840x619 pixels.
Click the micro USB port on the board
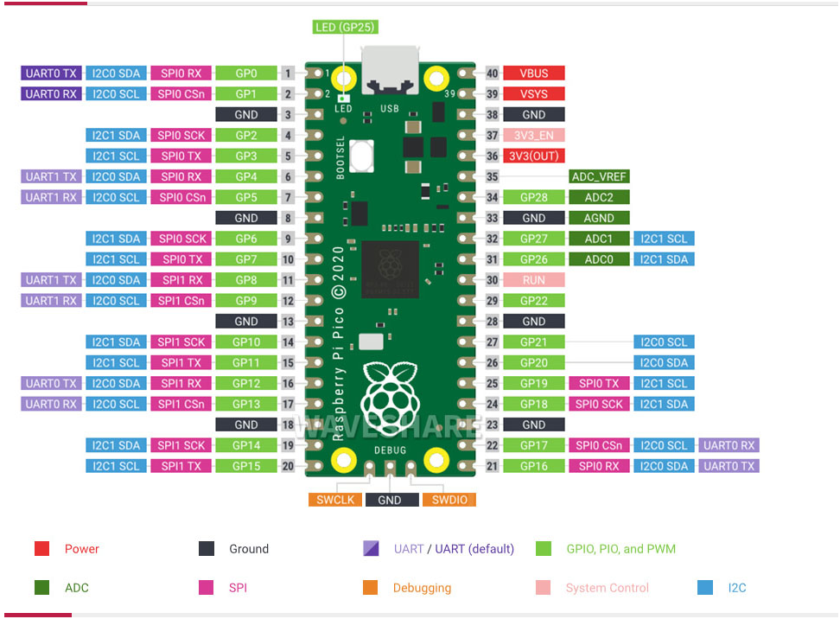pyautogui.click(x=390, y=71)
